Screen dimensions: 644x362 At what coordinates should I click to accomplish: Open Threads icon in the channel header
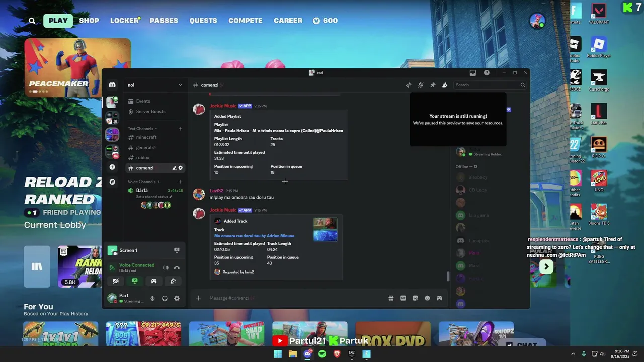coord(409,85)
